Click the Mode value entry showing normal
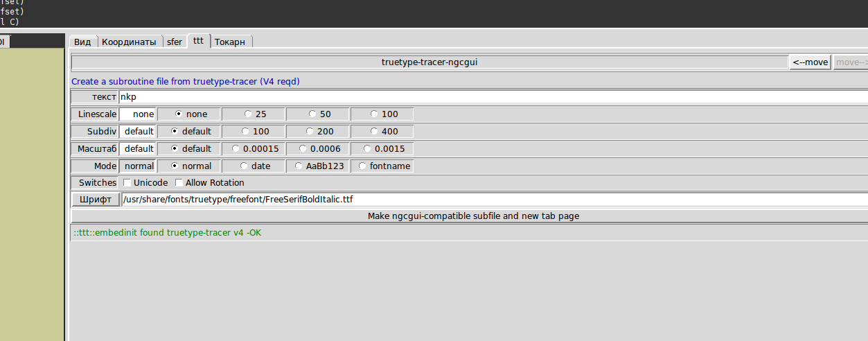 (x=138, y=166)
